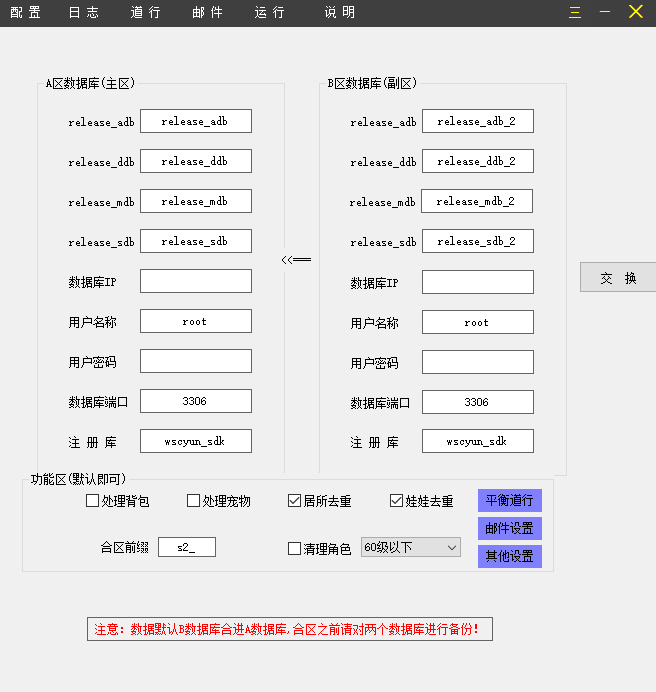The width and height of the screenshot is (656, 692).
Task: Click the 平衡道行 button
Action: (509, 501)
